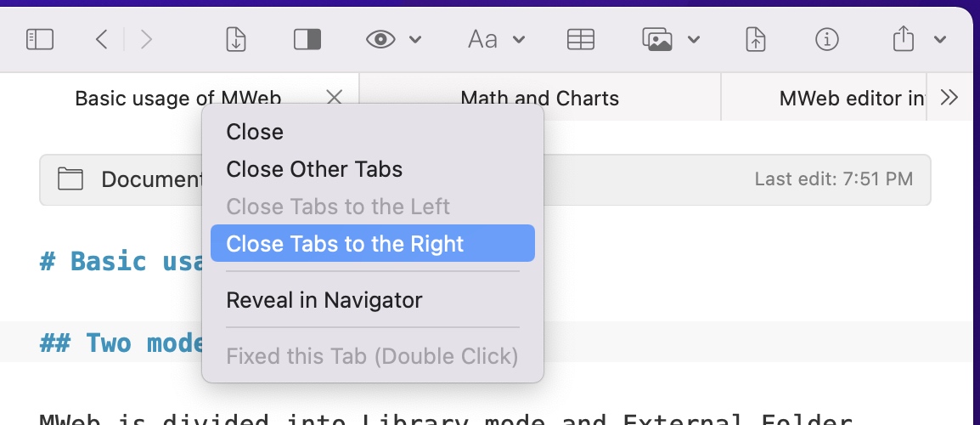The width and height of the screenshot is (980, 425).
Task: Select Close Tabs to the Right
Action: 345,244
